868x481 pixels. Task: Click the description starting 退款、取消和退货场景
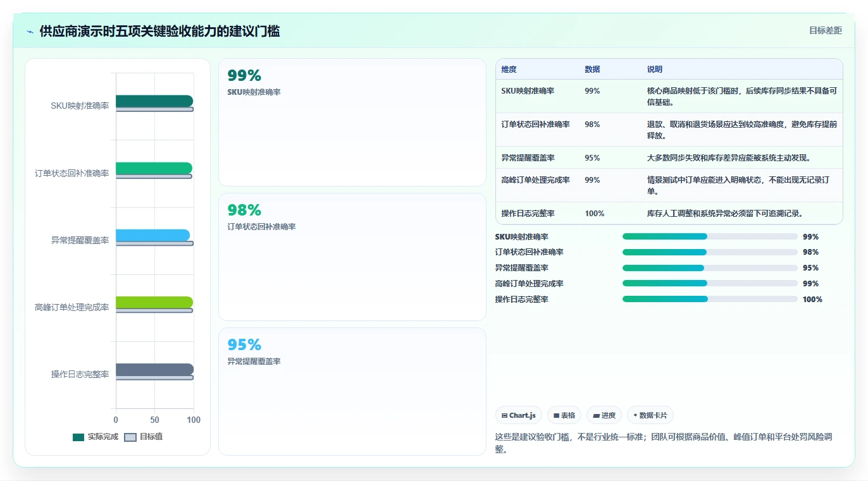[x=741, y=130]
